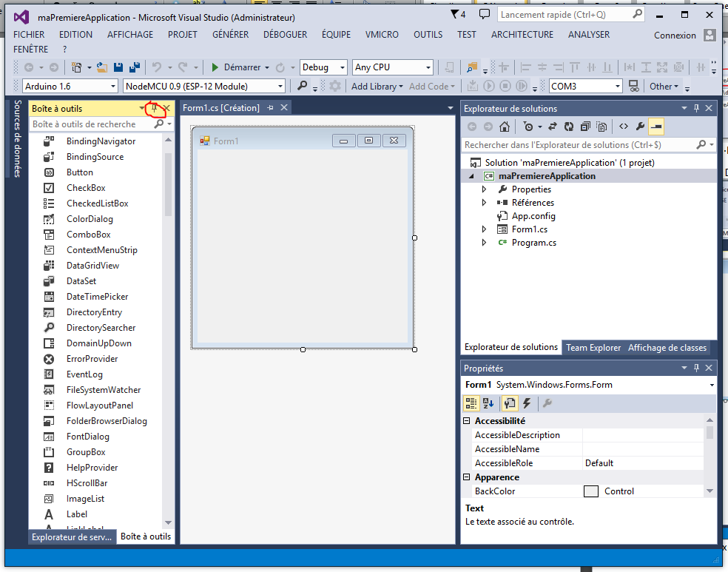The width and height of the screenshot is (728, 572).
Task: Switch to the Team Explorer tab
Action: click(x=593, y=348)
